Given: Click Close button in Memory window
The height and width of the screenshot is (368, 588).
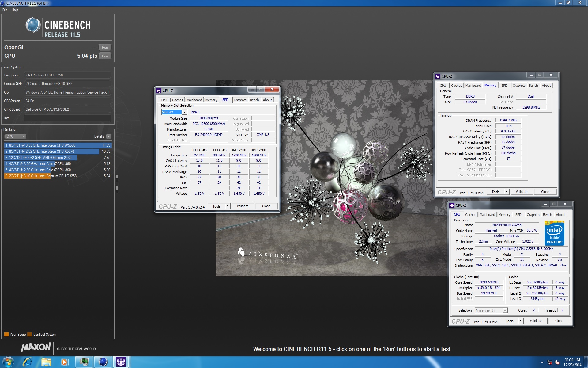Looking at the screenshot, I should pyautogui.click(x=545, y=192).
